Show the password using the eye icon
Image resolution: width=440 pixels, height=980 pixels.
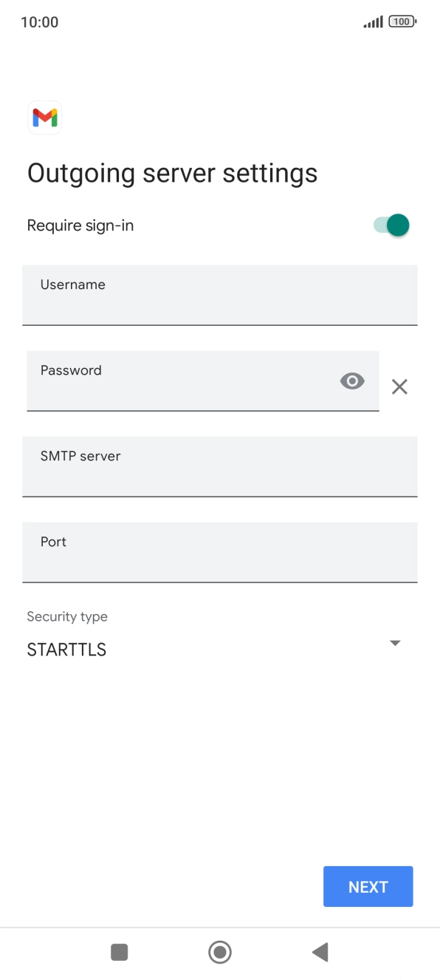click(x=351, y=381)
